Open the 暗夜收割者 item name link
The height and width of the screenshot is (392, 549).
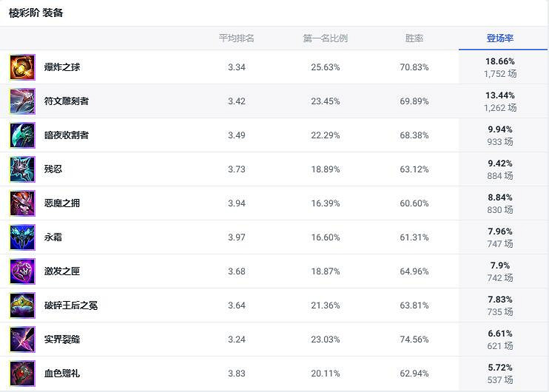coord(67,135)
